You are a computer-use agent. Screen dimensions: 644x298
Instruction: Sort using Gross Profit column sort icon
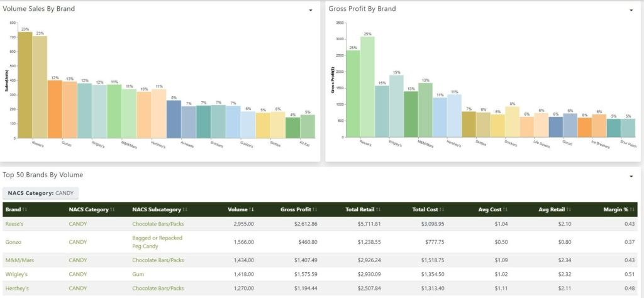[315, 210]
